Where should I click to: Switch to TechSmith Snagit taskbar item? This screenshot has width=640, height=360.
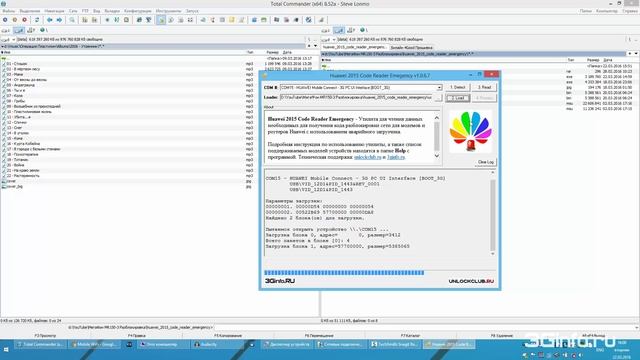(394, 344)
